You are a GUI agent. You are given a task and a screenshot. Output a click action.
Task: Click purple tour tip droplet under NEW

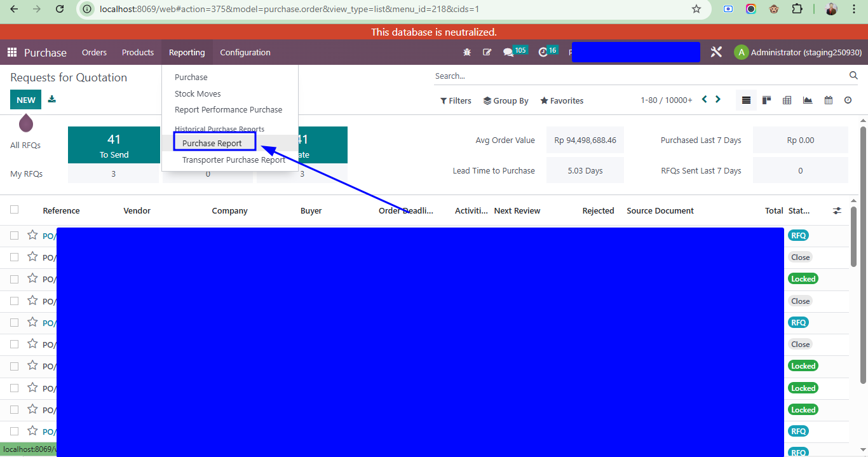pyautogui.click(x=26, y=122)
